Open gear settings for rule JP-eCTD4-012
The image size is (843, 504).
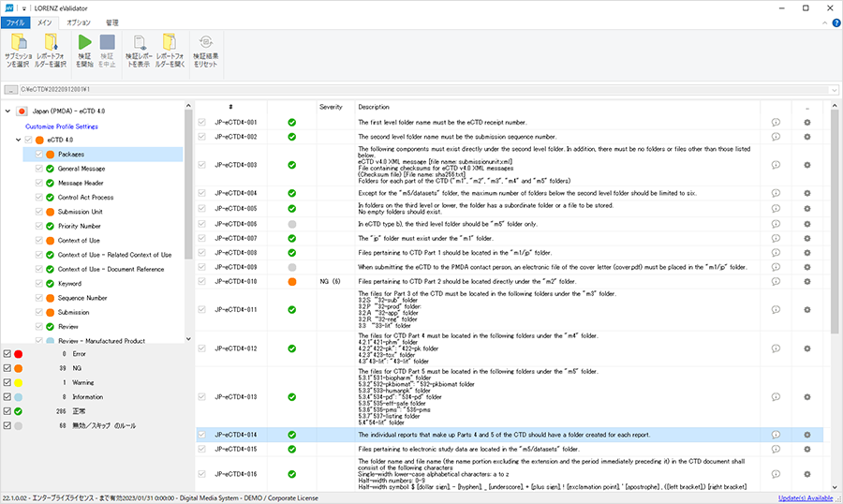tap(807, 348)
